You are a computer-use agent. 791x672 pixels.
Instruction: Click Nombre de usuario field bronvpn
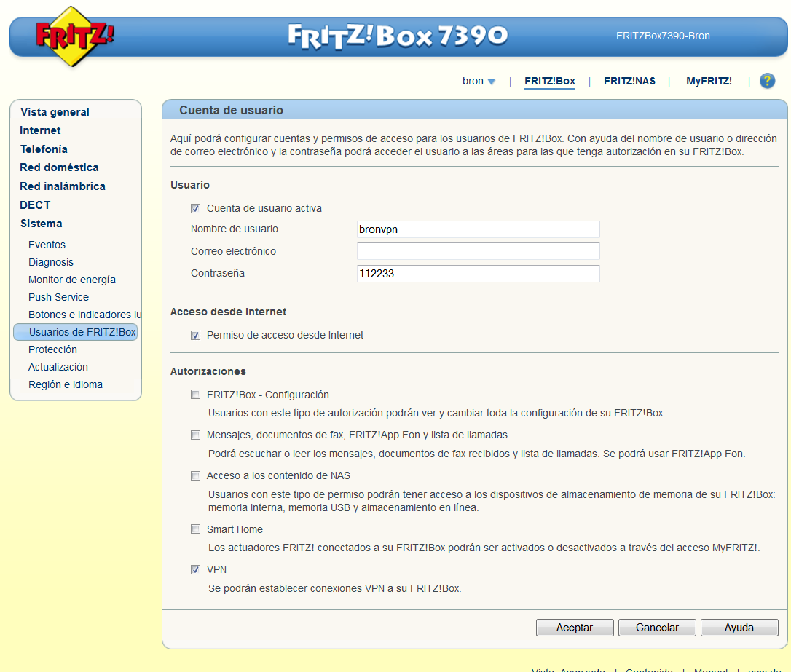[x=479, y=229]
